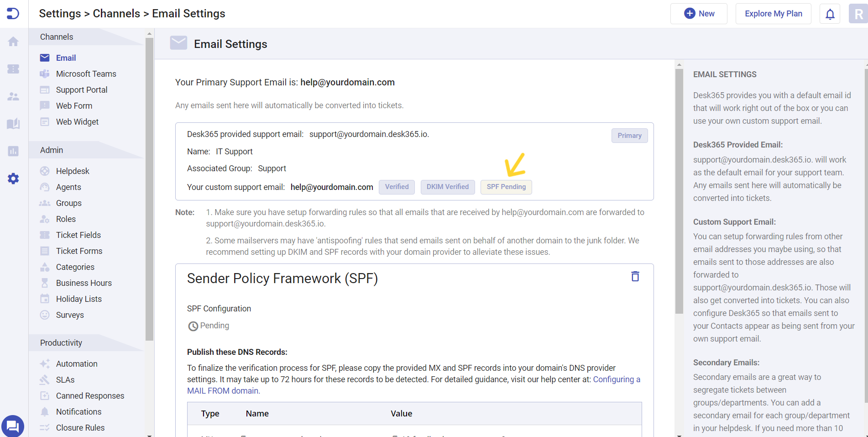Click the SPF Pending status chip
The image size is (868, 437).
506,187
